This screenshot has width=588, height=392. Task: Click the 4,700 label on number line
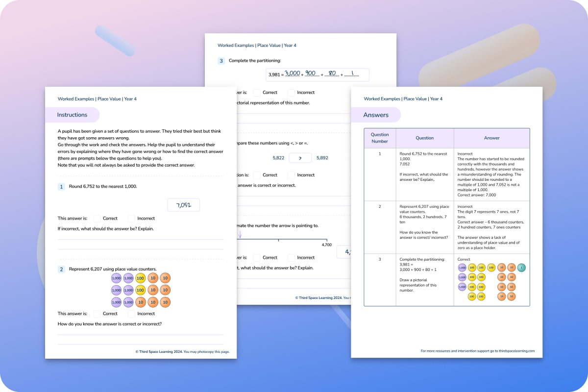[326, 244]
